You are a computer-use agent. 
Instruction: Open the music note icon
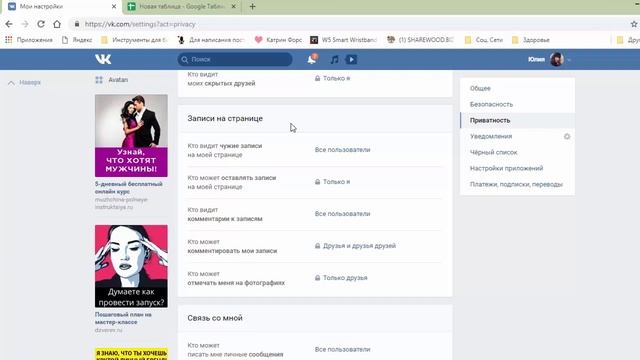(334, 60)
